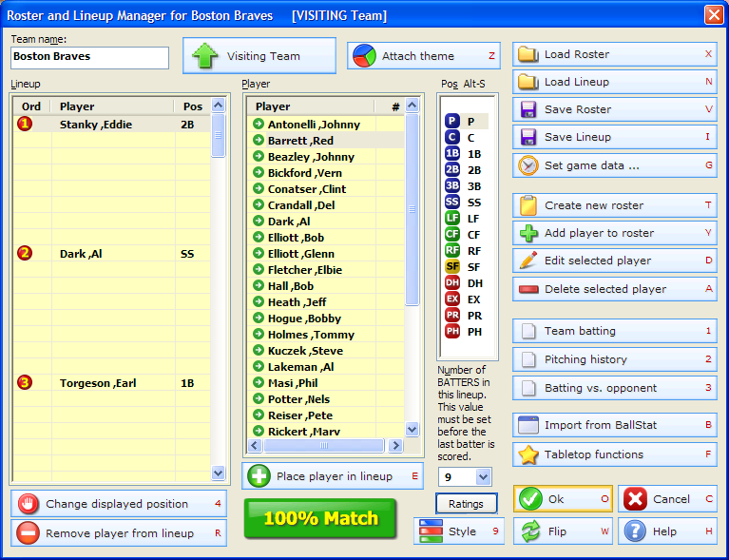Open the Pitching history report
This screenshot has width=729, height=560.
[x=615, y=359]
